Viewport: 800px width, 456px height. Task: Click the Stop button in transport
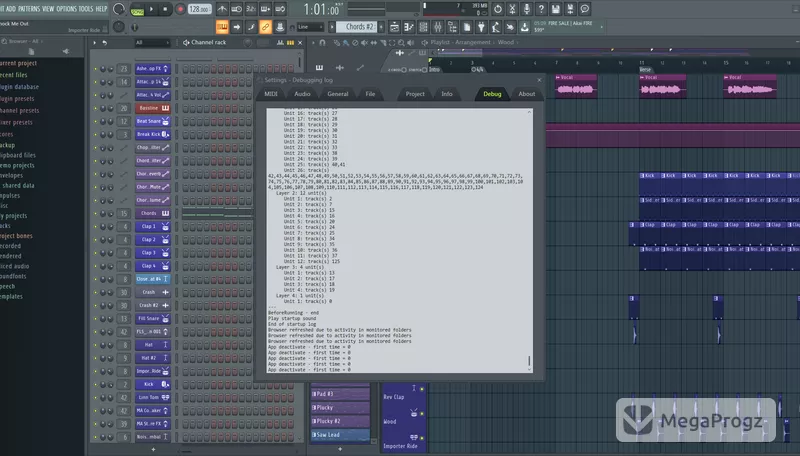coord(165,9)
